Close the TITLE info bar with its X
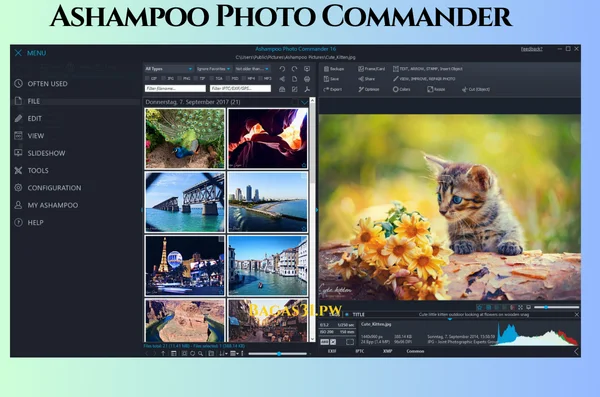The width and height of the screenshot is (600, 397). (576, 314)
